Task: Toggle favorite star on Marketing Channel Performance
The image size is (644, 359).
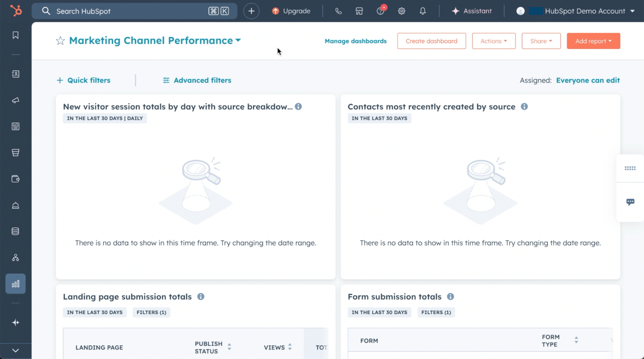Action: (x=60, y=41)
